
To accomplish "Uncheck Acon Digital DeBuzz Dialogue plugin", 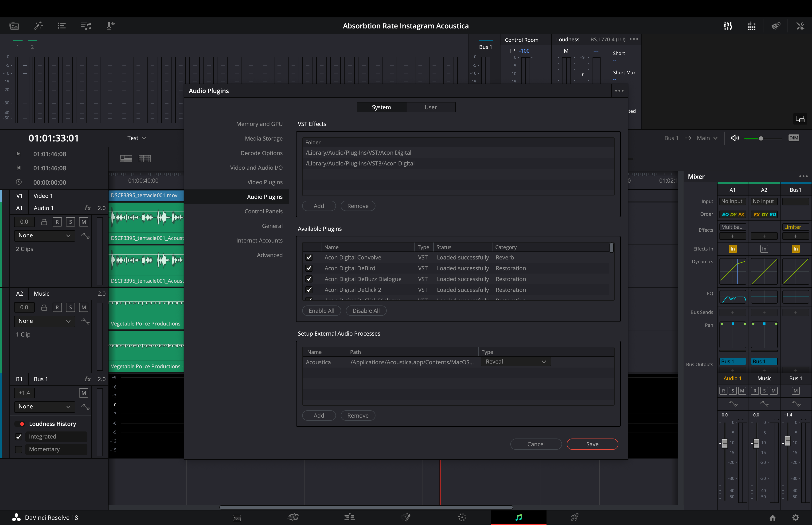I will pyautogui.click(x=309, y=279).
